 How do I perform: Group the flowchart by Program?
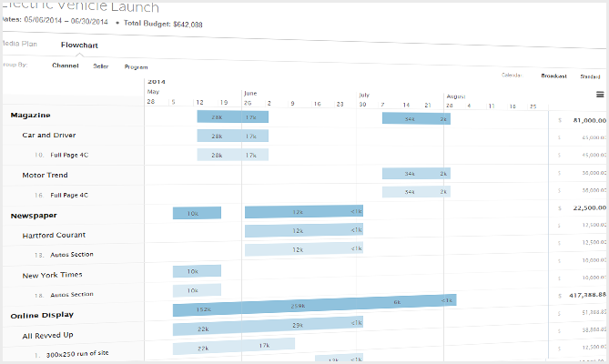click(x=136, y=66)
